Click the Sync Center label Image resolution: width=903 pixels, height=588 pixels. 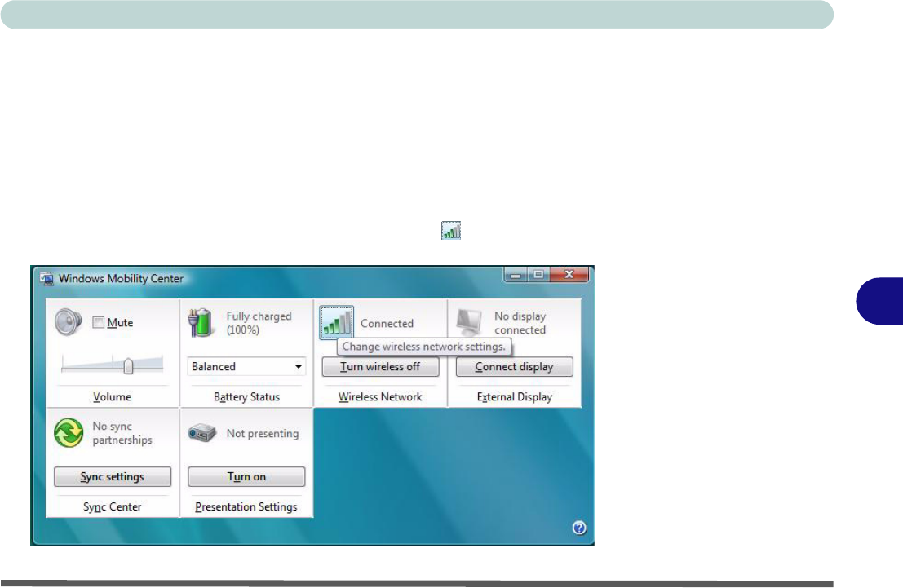pos(113,506)
